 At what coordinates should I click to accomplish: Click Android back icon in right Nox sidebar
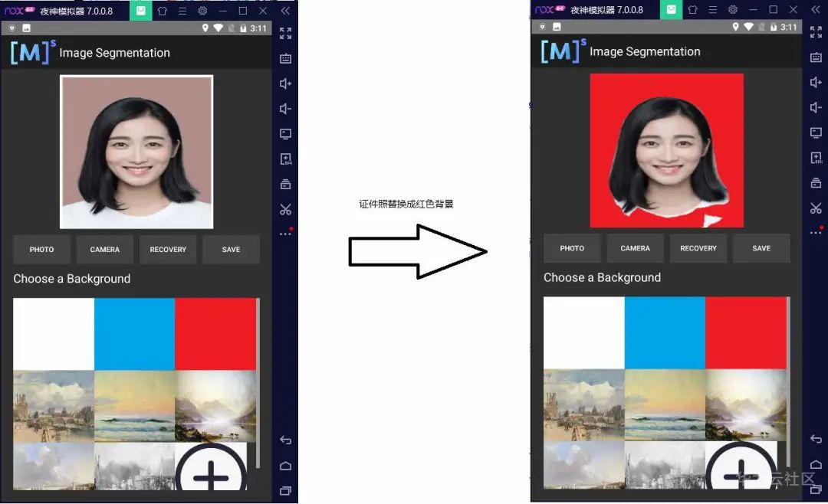pos(816,439)
